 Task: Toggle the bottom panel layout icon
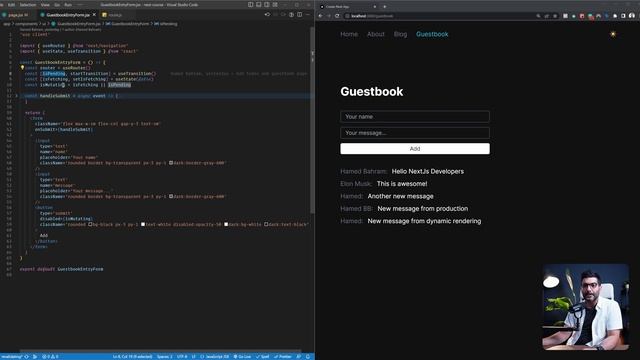[x=258, y=4]
